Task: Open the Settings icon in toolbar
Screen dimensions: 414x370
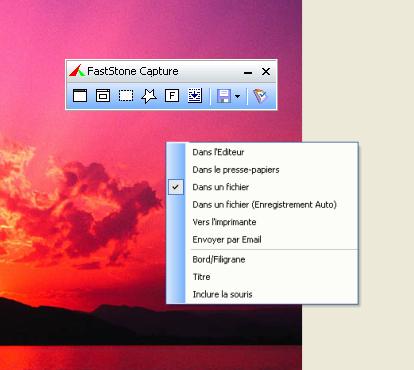Action: [x=260, y=96]
